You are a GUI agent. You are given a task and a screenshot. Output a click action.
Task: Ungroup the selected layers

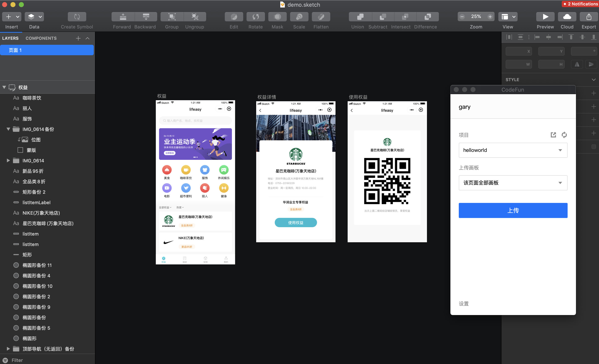[x=195, y=17]
